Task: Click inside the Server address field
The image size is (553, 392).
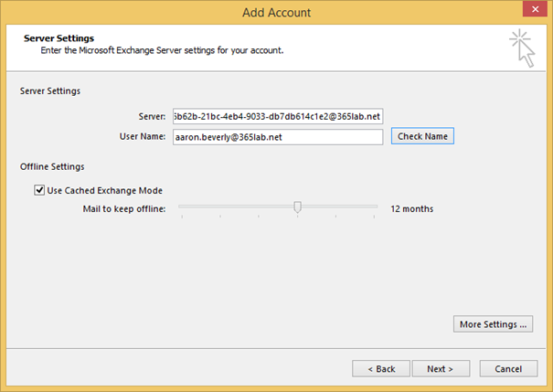Action: (277, 116)
